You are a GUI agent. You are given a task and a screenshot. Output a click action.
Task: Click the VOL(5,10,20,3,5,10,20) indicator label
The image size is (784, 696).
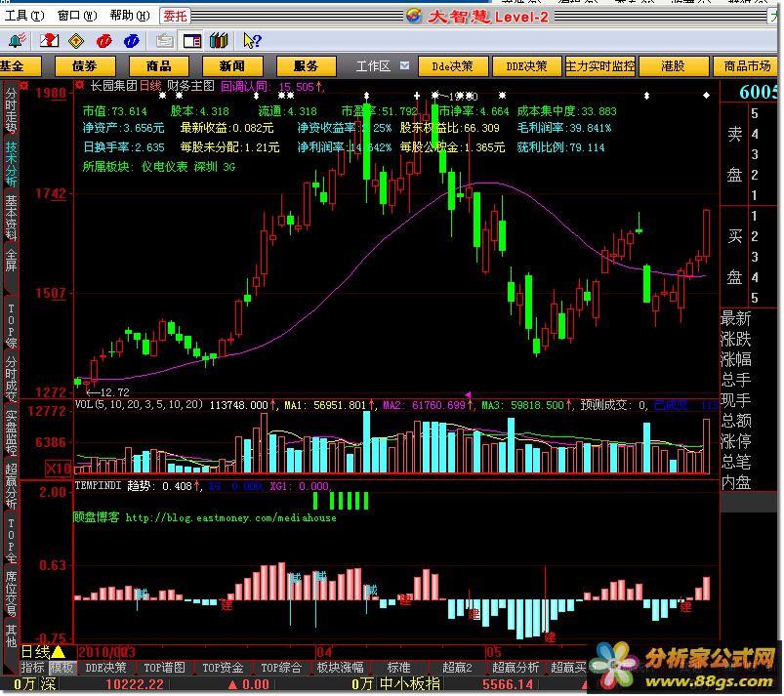(x=139, y=404)
